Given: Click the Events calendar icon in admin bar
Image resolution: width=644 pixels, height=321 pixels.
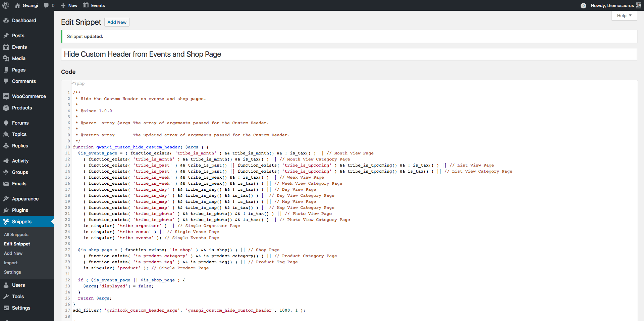Looking at the screenshot, I should 86,5.
